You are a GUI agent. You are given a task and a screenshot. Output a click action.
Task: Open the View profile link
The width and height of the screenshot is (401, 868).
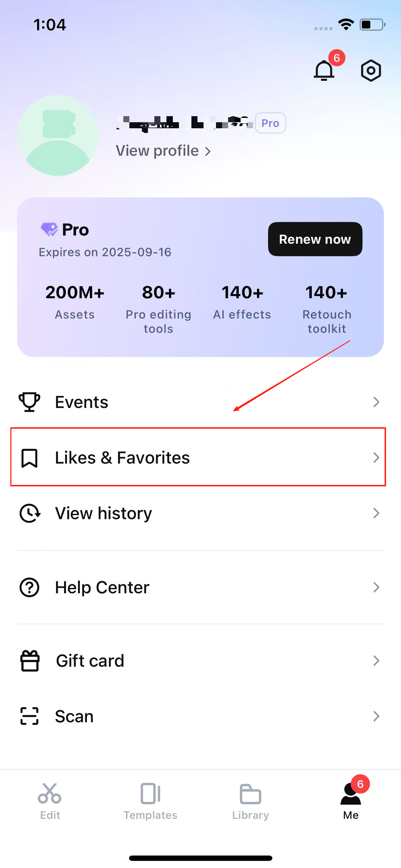163,151
